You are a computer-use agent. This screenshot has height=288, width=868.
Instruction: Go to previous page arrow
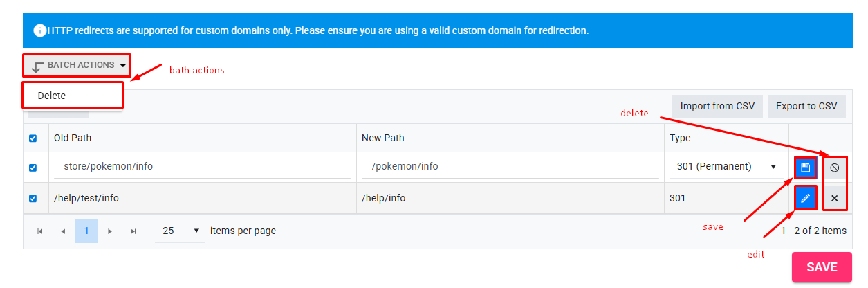63,231
